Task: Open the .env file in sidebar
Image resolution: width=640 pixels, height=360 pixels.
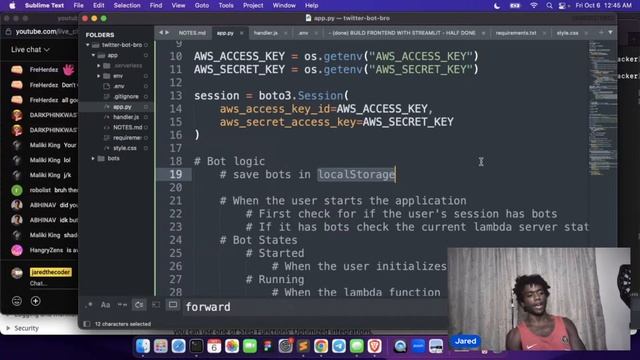Action: click(118, 86)
